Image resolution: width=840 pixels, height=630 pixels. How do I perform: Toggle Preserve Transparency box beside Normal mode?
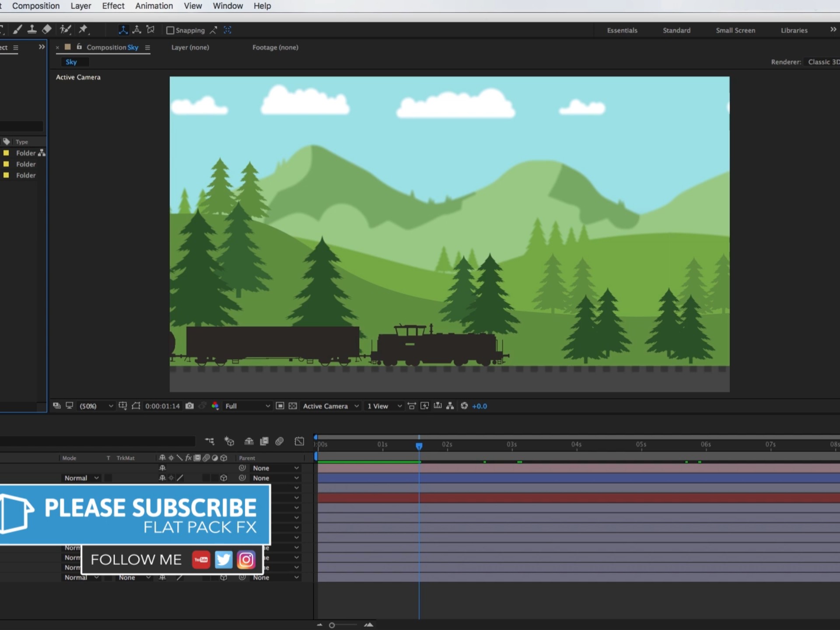(x=108, y=478)
